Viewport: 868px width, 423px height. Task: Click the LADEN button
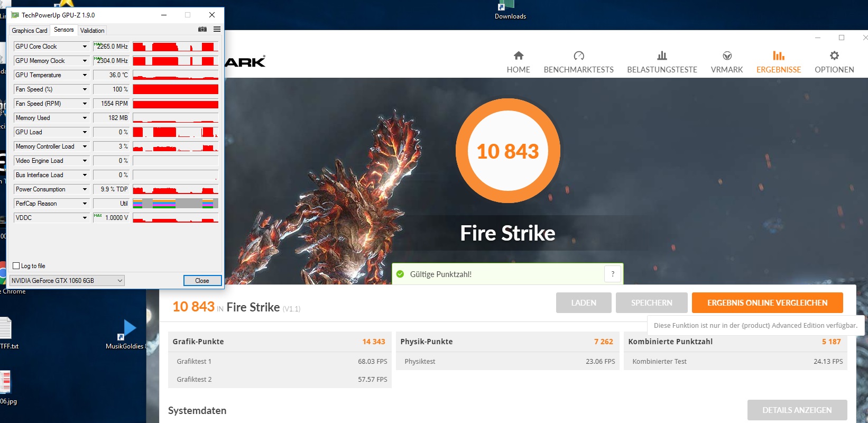(x=584, y=303)
